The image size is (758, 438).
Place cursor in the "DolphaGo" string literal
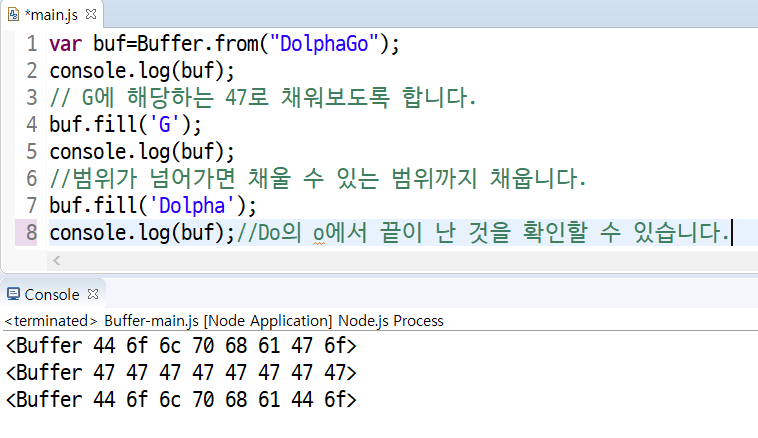point(324,44)
